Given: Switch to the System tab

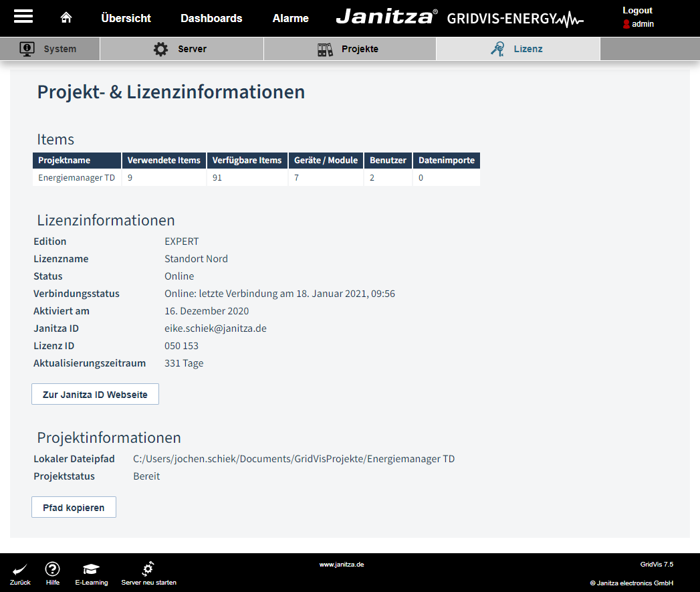Looking at the screenshot, I should pyautogui.click(x=50, y=48).
